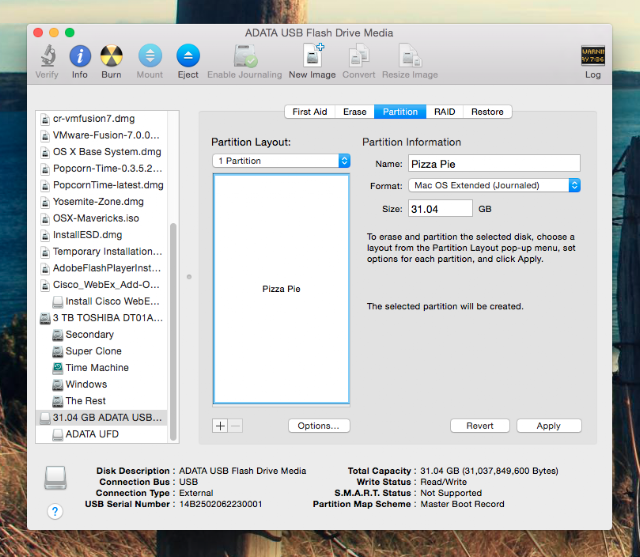Switch to the RAID tab
Viewport: 640px width, 557px height.
[x=445, y=112]
